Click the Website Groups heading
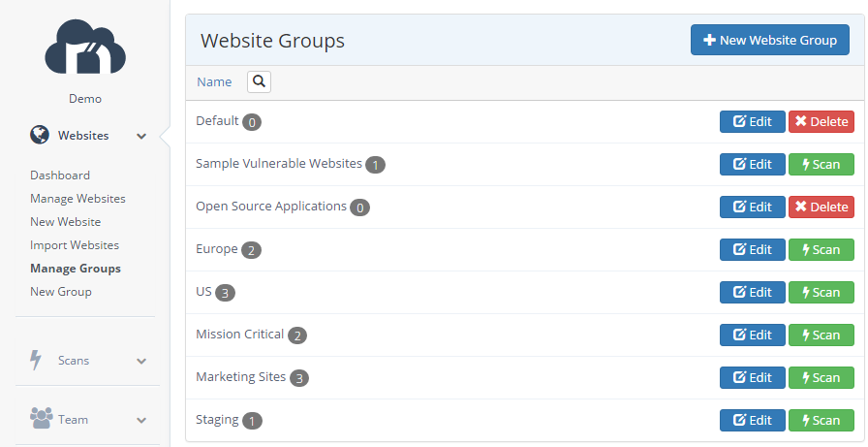868x447 pixels. coord(272,41)
